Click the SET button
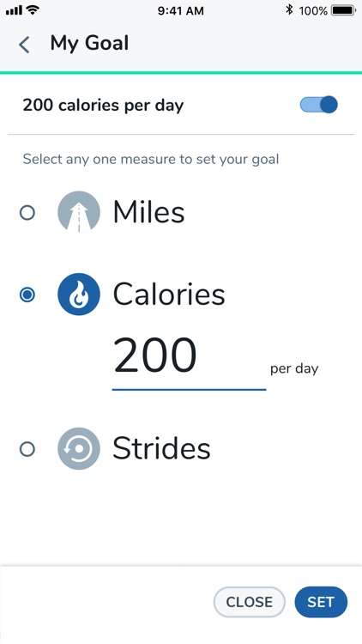Screen dimensions: 362x644 tap(321, 602)
